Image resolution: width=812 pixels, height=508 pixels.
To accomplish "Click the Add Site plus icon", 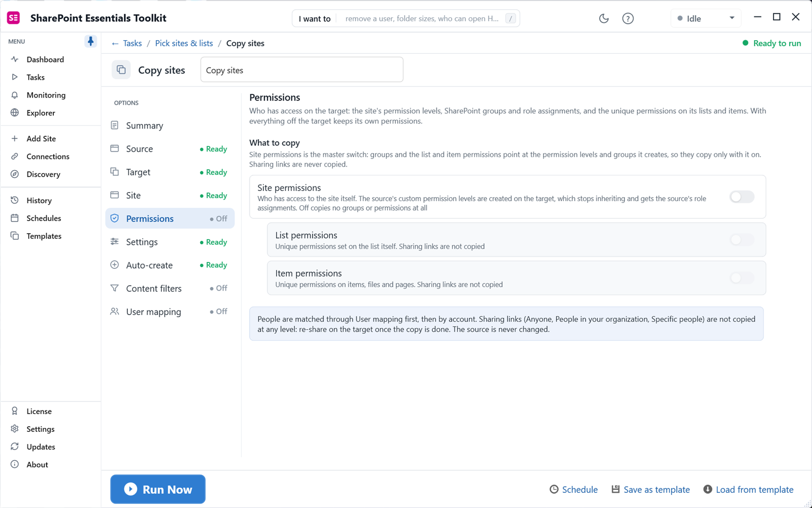I will (15, 139).
